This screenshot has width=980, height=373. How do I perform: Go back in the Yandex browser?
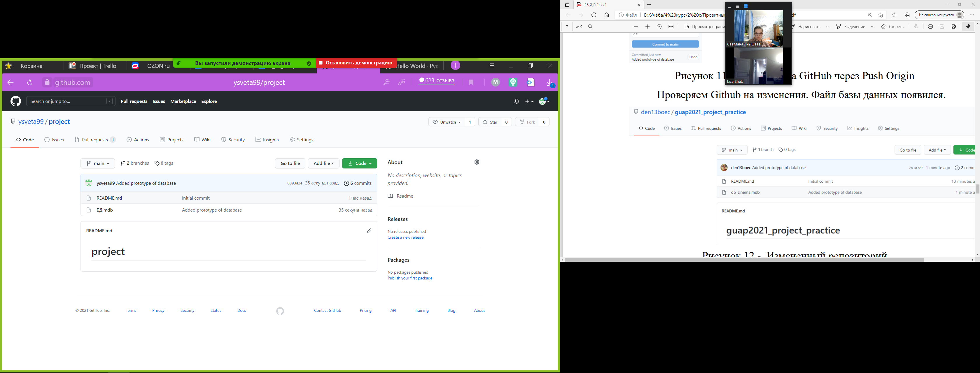point(11,82)
